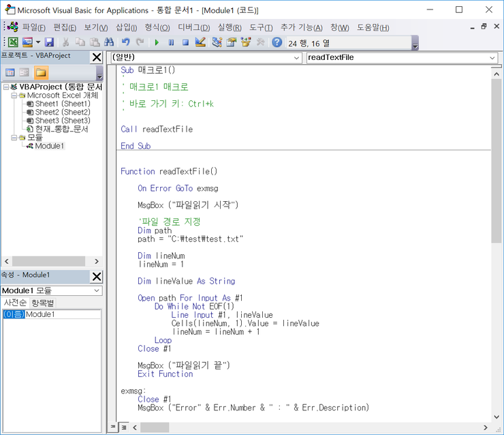Open Project Explorer toolbar icon
This screenshot has width=504, height=435.
tap(217, 42)
